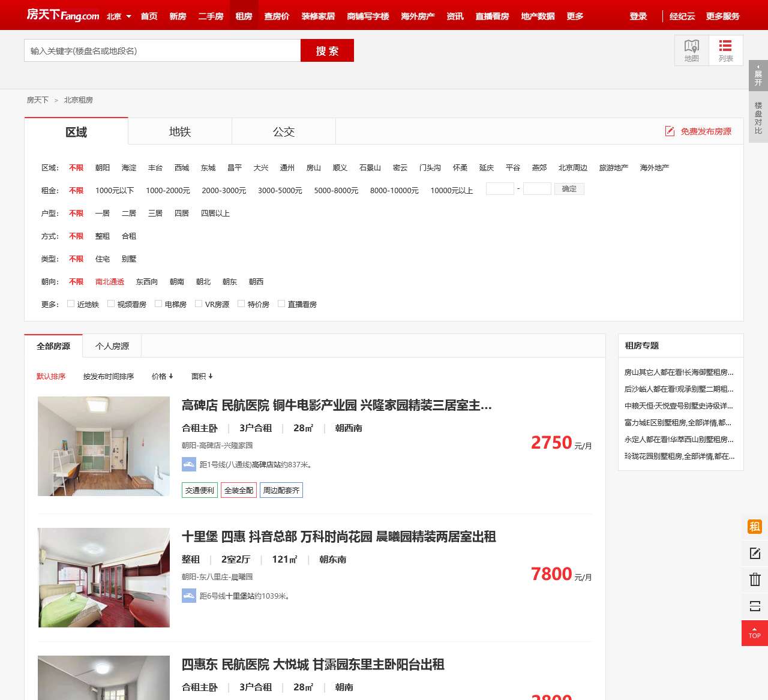Click the 交通便利 tag
This screenshot has height=700, width=768.
200,490
